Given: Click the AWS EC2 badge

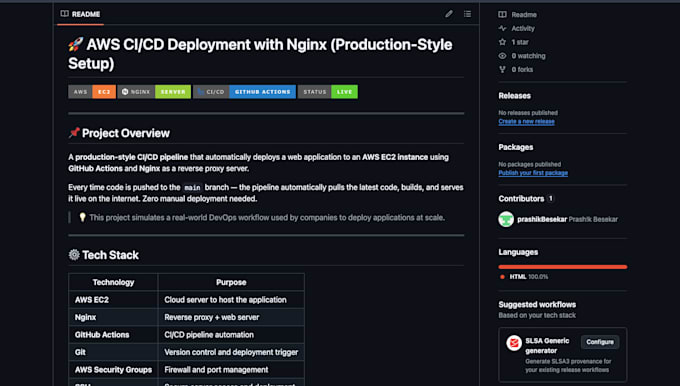Looking at the screenshot, I should coord(92,92).
